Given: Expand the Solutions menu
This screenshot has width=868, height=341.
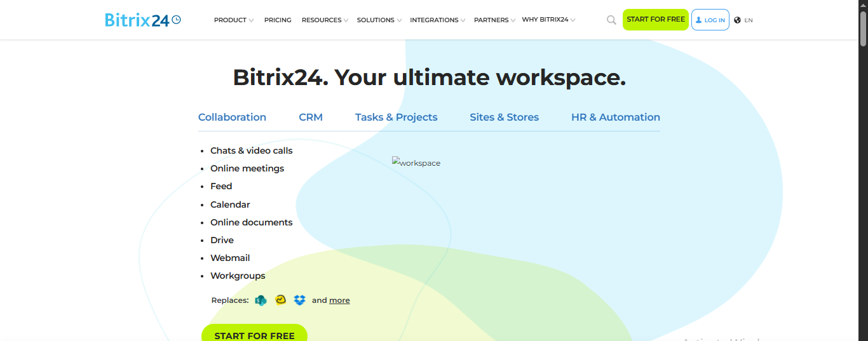Looking at the screenshot, I should pos(379,20).
